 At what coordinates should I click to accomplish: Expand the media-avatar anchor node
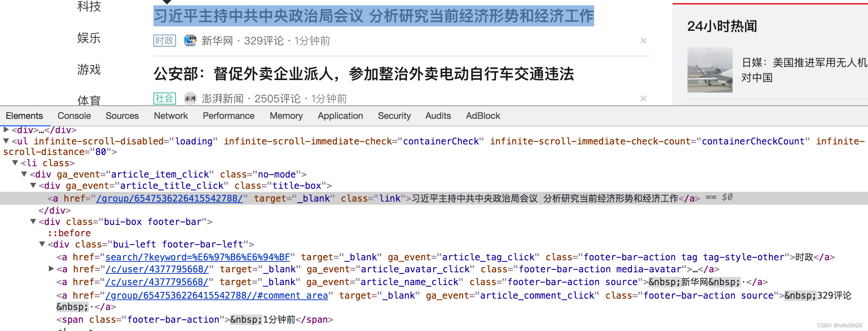52,269
